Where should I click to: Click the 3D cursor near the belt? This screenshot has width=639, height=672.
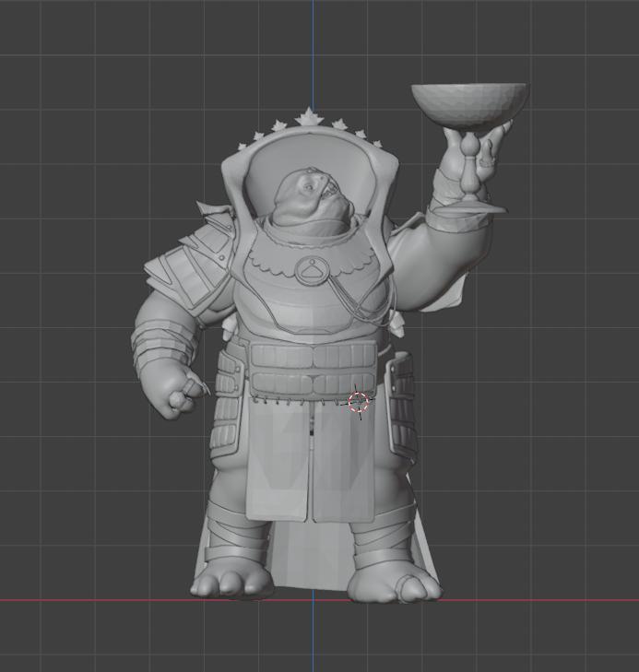(x=359, y=402)
